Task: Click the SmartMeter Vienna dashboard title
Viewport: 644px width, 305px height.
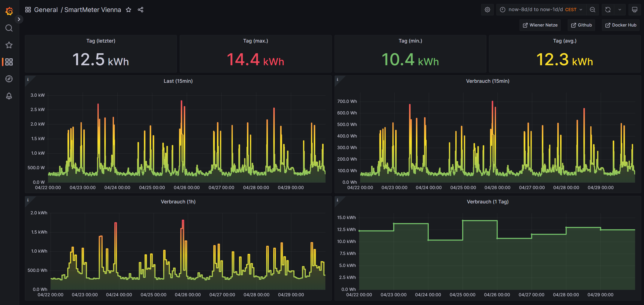Action: coord(93,10)
